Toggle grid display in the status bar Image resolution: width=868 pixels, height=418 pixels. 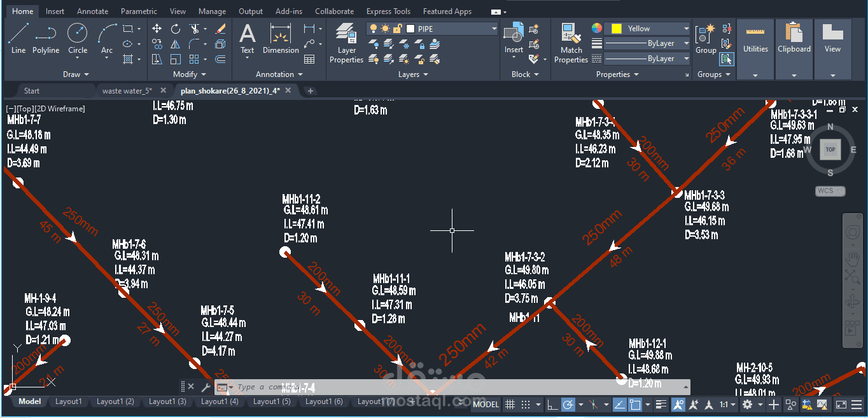point(508,405)
